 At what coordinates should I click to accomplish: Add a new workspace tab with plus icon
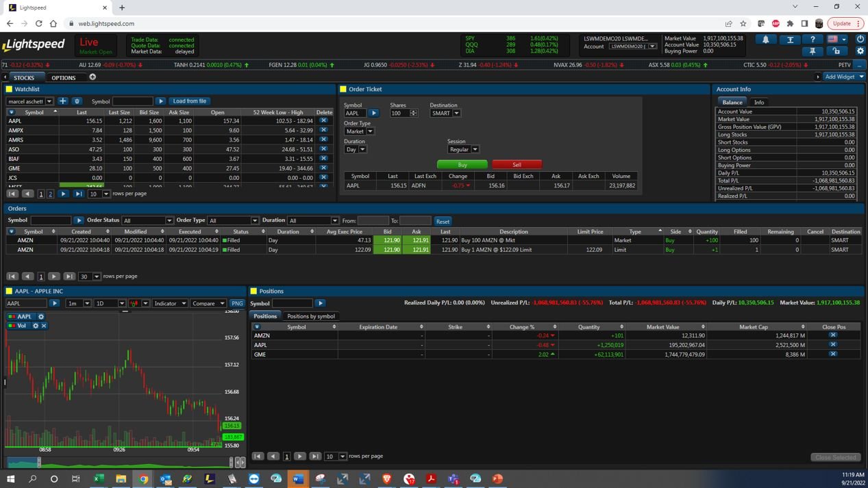click(x=92, y=77)
